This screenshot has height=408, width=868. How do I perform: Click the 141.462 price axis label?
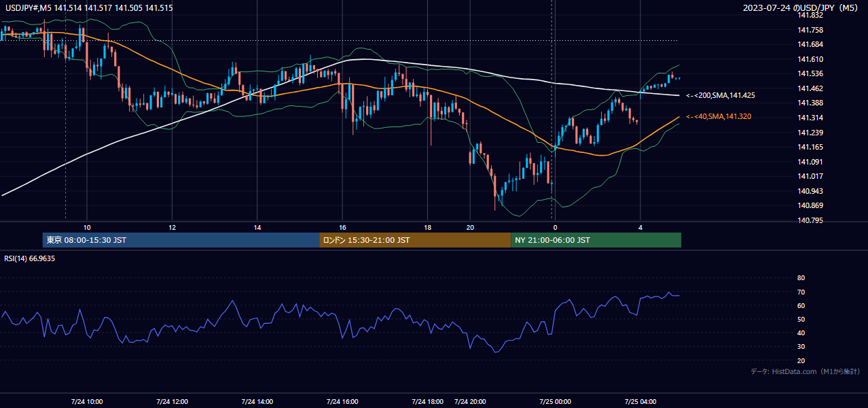810,88
